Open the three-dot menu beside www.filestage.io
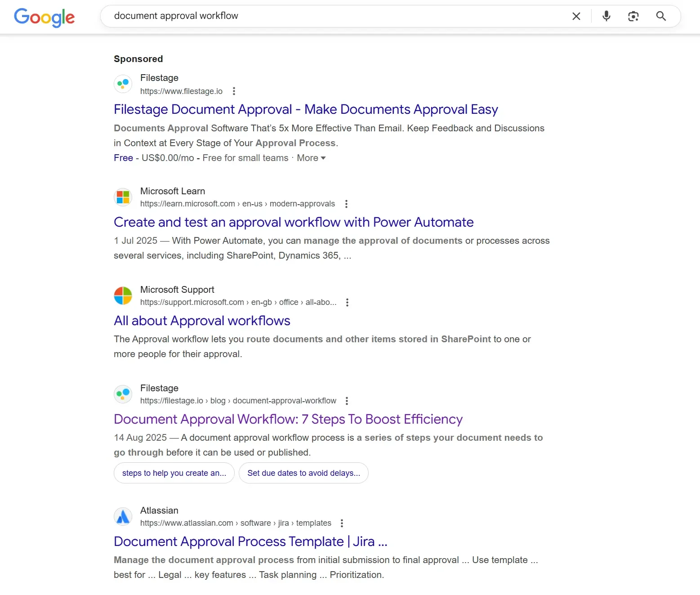Screen dimensions: 700x595 tap(234, 91)
